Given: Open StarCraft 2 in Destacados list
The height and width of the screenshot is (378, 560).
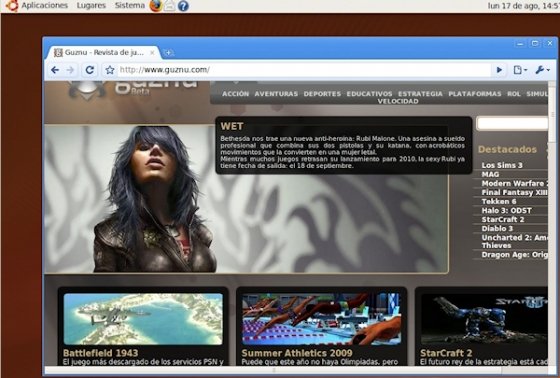Looking at the screenshot, I should [x=502, y=219].
